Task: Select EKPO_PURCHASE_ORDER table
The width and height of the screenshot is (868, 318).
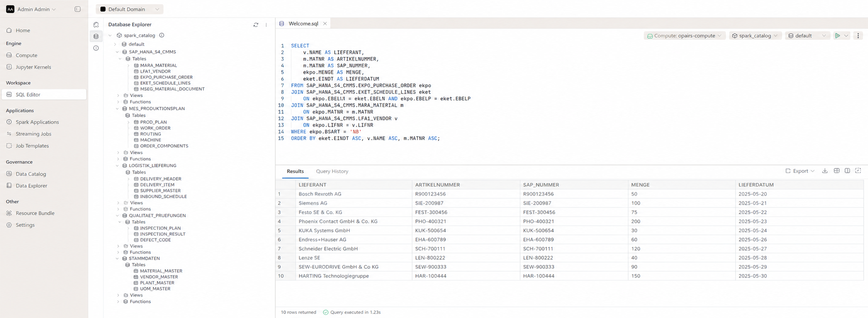Action: tap(166, 77)
